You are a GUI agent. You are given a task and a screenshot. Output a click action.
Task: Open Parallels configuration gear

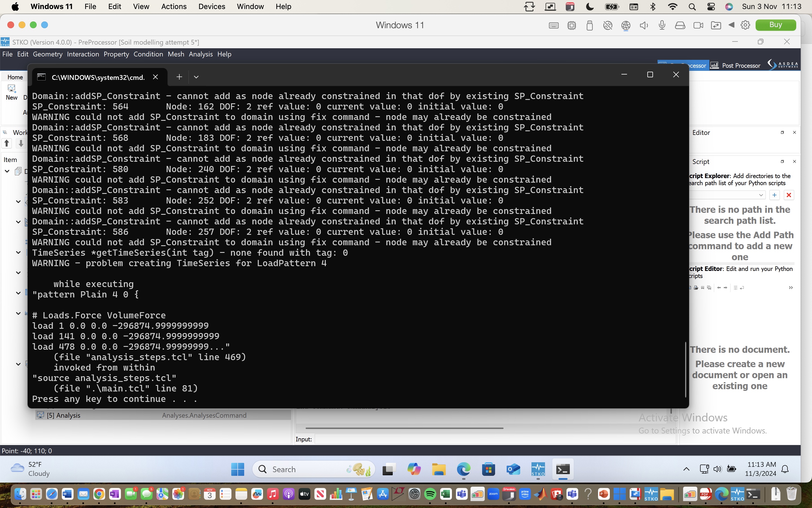(x=745, y=25)
